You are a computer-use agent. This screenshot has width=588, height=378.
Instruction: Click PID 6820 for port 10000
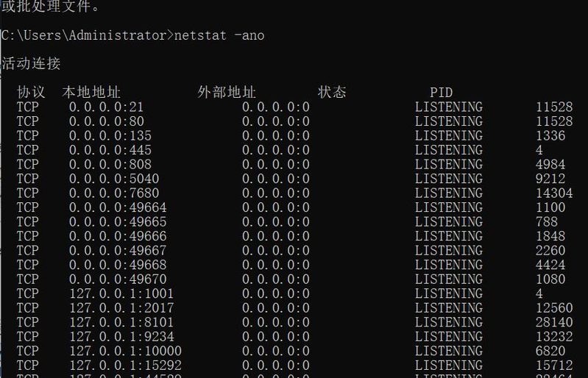coord(550,351)
